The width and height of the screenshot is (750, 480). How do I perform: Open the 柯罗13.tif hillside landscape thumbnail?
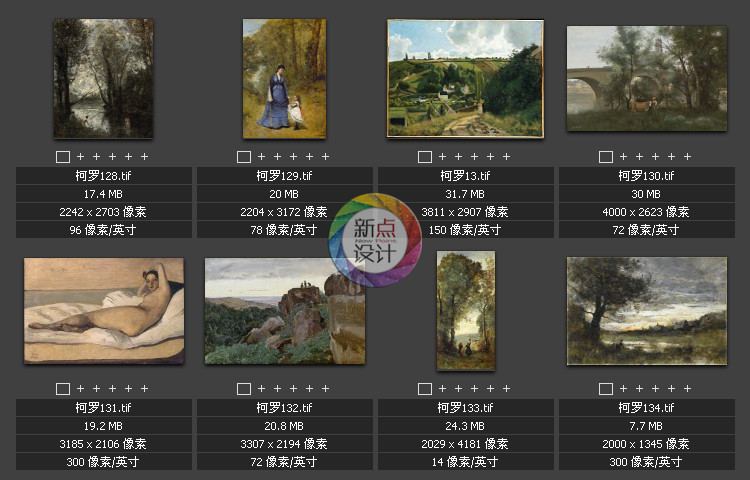465,78
